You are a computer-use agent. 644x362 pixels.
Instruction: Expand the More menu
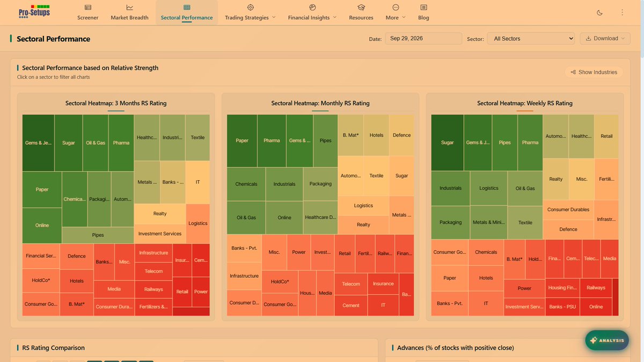tap(396, 12)
